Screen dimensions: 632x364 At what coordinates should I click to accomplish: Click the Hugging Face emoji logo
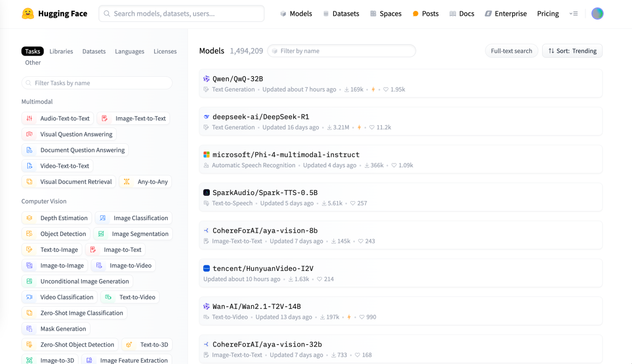pos(28,14)
